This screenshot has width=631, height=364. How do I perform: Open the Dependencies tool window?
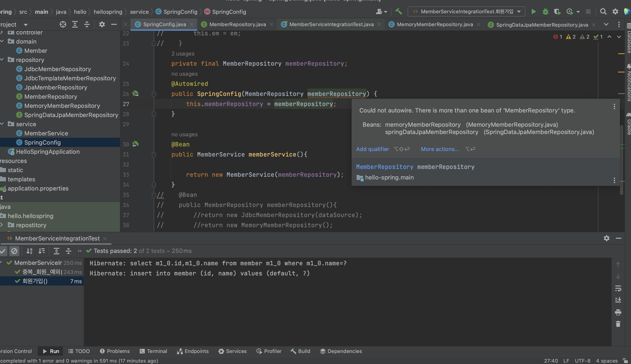pos(341,351)
